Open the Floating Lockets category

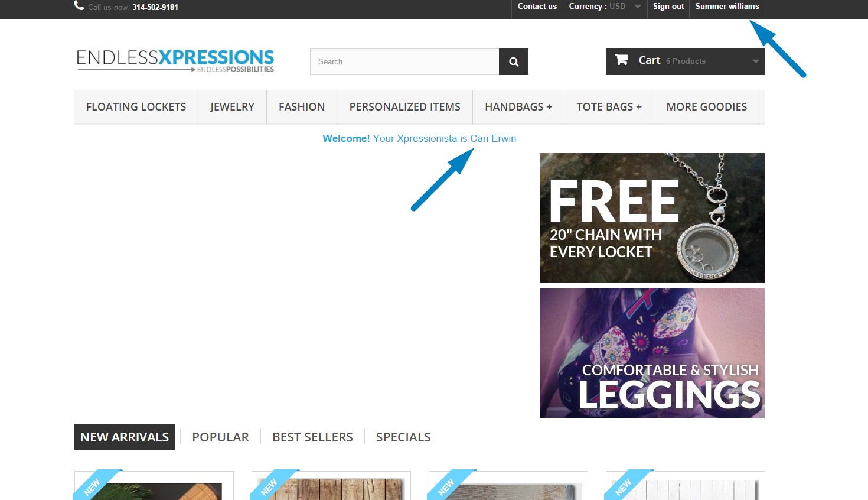coord(136,107)
